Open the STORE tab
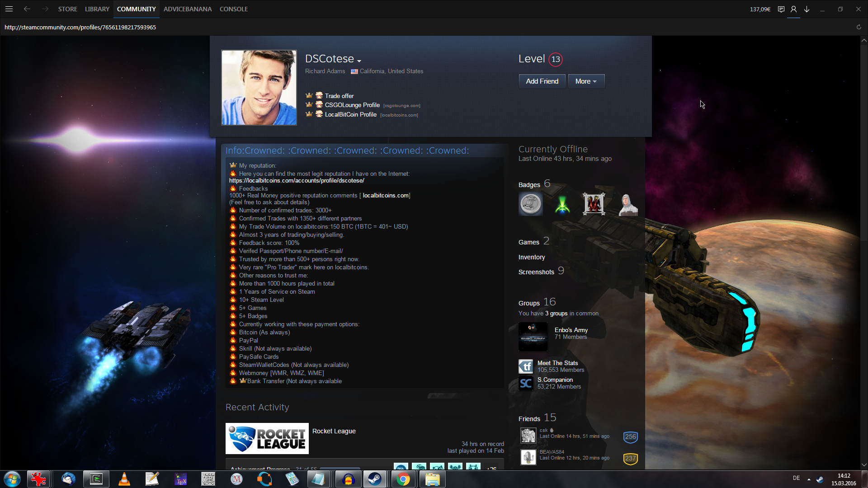This screenshot has height=488, width=868. tap(67, 9)
